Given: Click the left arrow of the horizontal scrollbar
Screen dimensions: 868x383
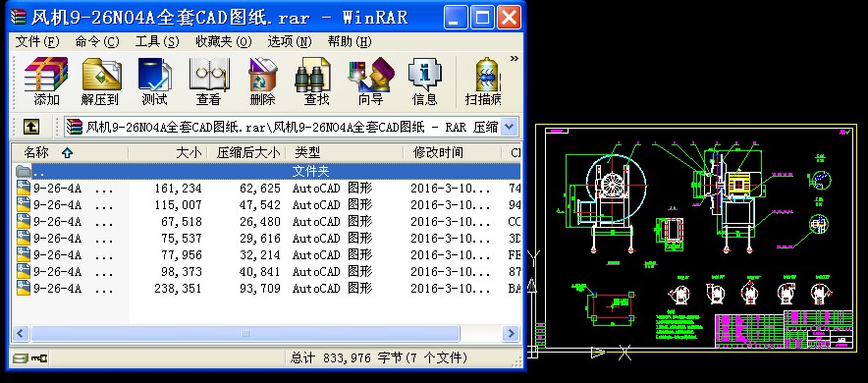Looking at the screenshot, I should point(21,333).
